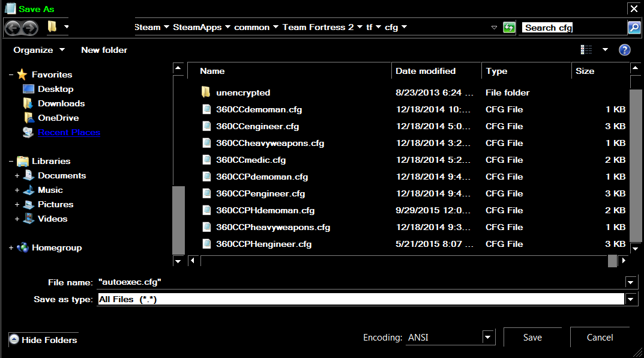This screenshot has height=358, width=644.
Task: Click file icon of 360CCPengineer.cfg
Action: tap(206, 193)
